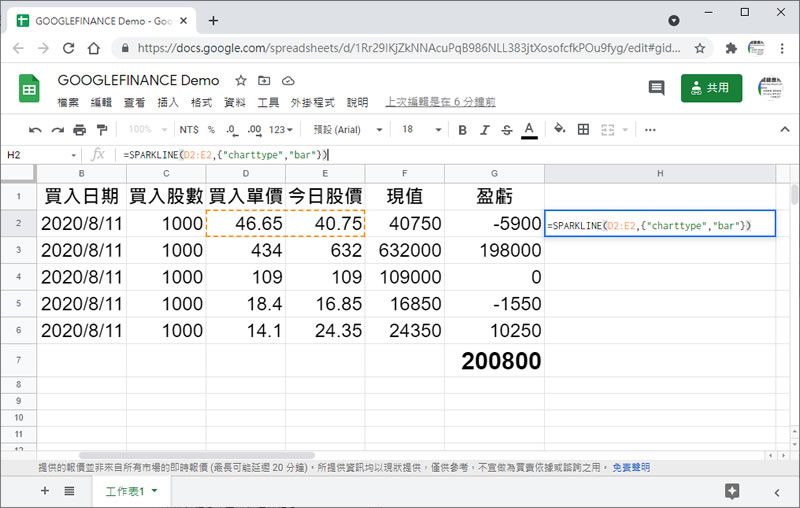
Task: Click the merge cells icon
Action: [607, 130]
